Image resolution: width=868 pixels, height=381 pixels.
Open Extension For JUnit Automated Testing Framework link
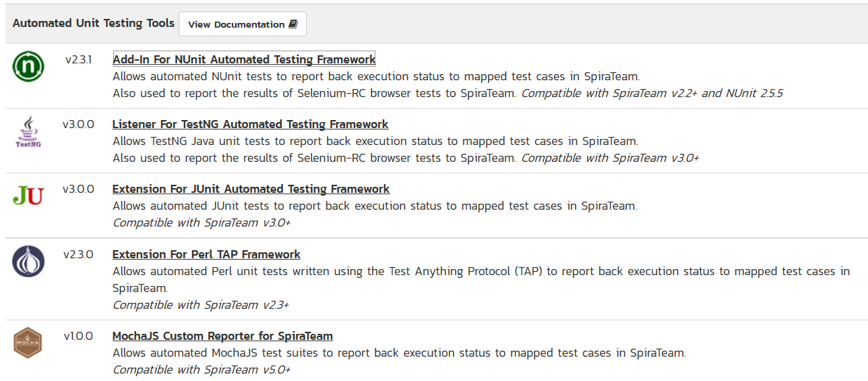(251, 189)
